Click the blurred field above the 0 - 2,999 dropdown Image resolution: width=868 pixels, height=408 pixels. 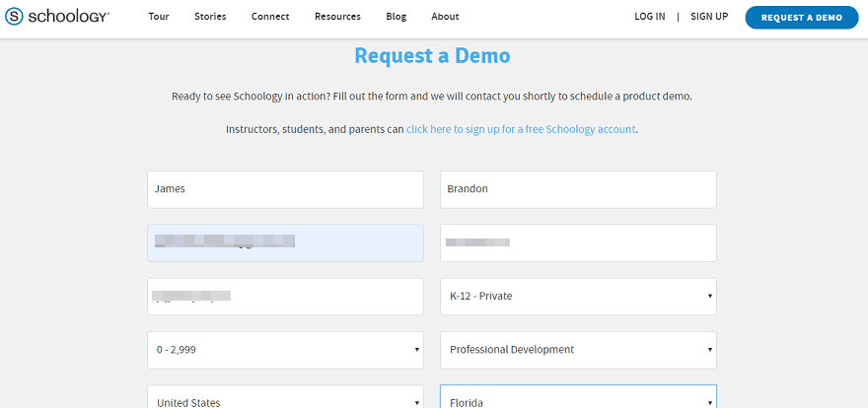click(x=285, y=296)
